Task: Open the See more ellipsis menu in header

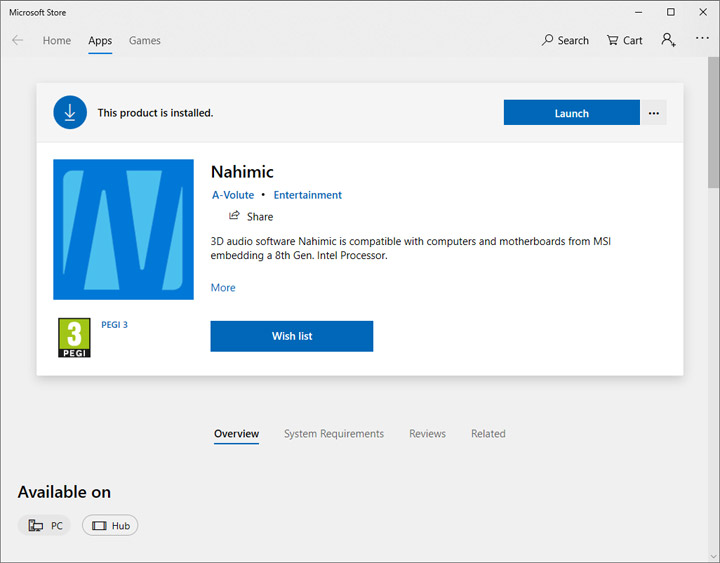Action: point(702,41)
